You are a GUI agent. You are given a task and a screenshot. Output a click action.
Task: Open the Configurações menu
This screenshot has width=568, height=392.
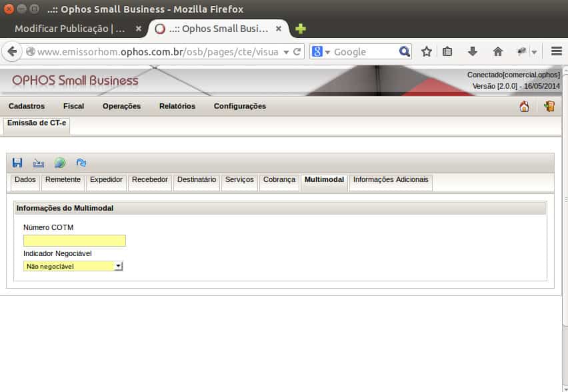(240, 106)
